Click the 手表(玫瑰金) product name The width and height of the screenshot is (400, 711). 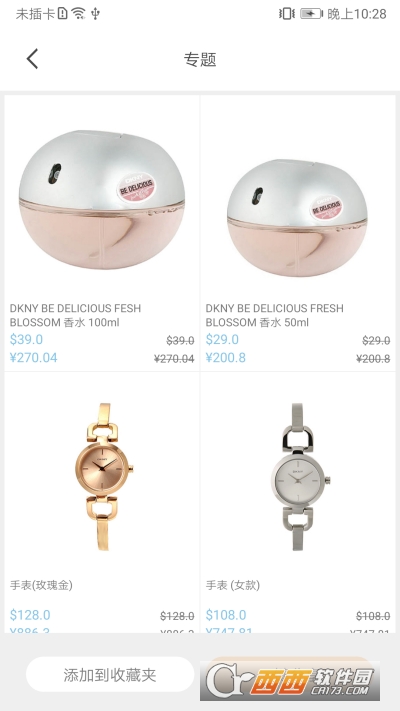[x=41, y=585]
